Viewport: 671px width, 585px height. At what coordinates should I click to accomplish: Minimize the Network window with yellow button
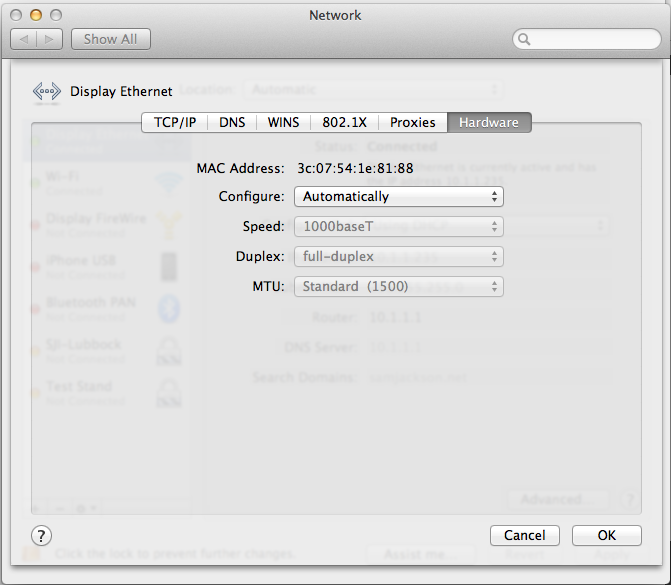36,15
